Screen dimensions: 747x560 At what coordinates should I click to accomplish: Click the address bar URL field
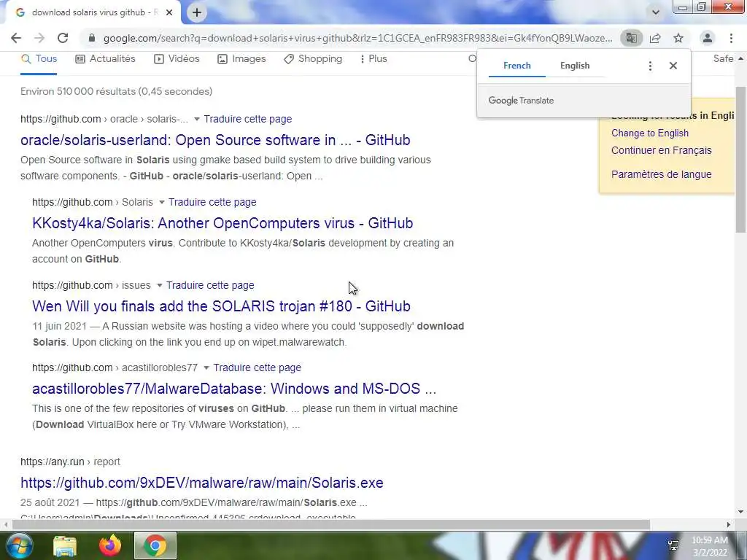(357, 38)
